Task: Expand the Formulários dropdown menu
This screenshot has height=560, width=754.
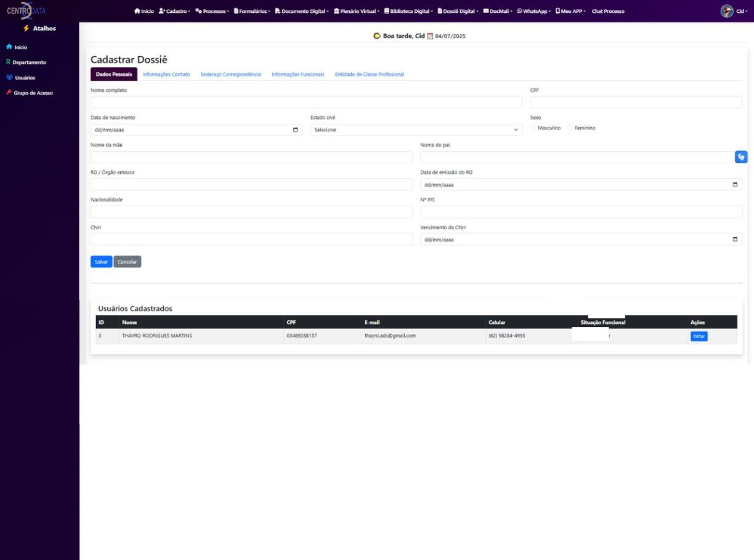Action: (x=251, y=11)
